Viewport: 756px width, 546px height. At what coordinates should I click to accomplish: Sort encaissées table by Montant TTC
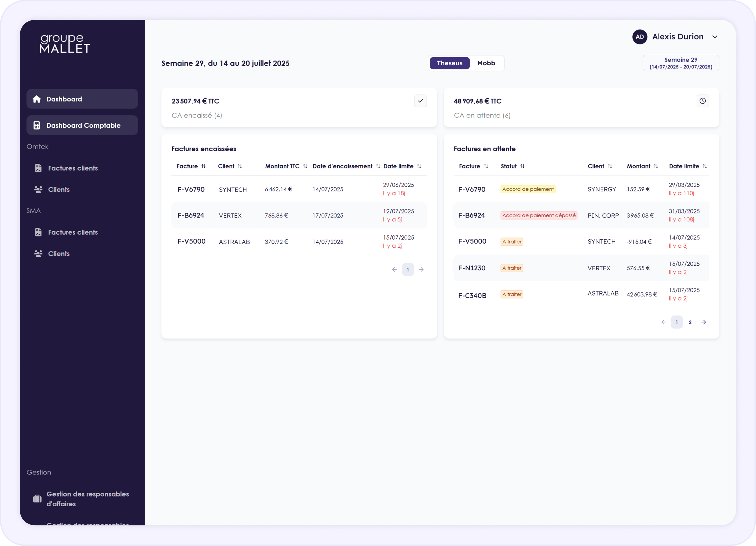click(x=305, y=166)
